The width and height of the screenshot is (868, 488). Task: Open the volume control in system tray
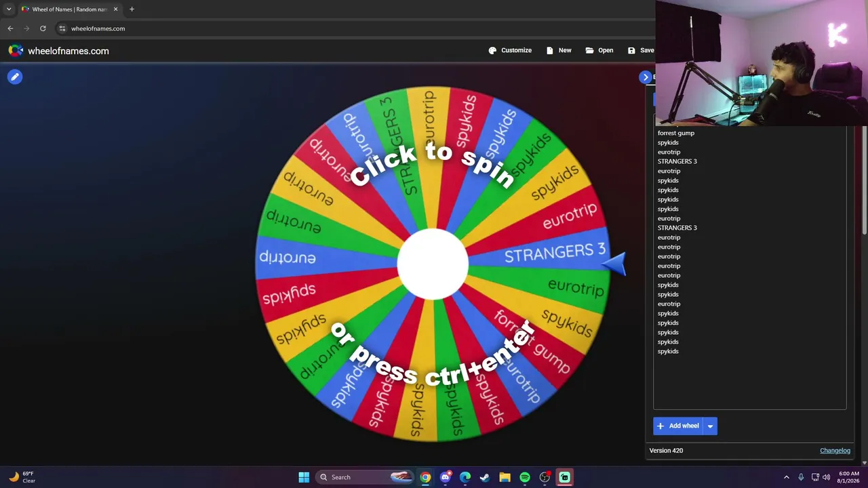click(826, 477)
